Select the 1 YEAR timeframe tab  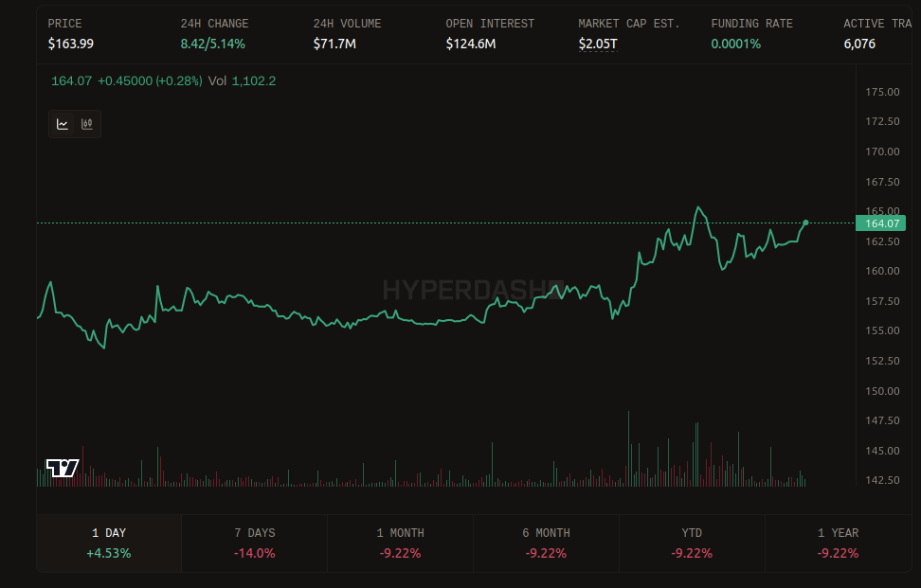pyautogui.click(x=838, y=543)
